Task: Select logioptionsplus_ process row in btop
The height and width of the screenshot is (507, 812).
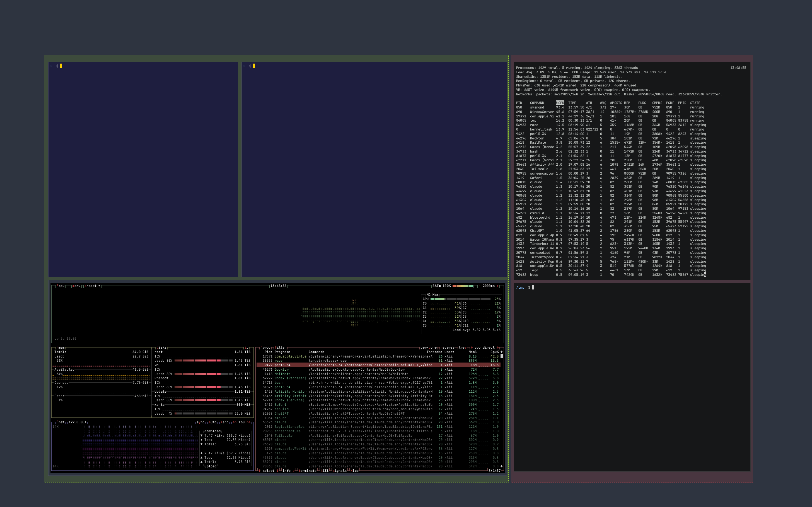Action: coord(378,426)
